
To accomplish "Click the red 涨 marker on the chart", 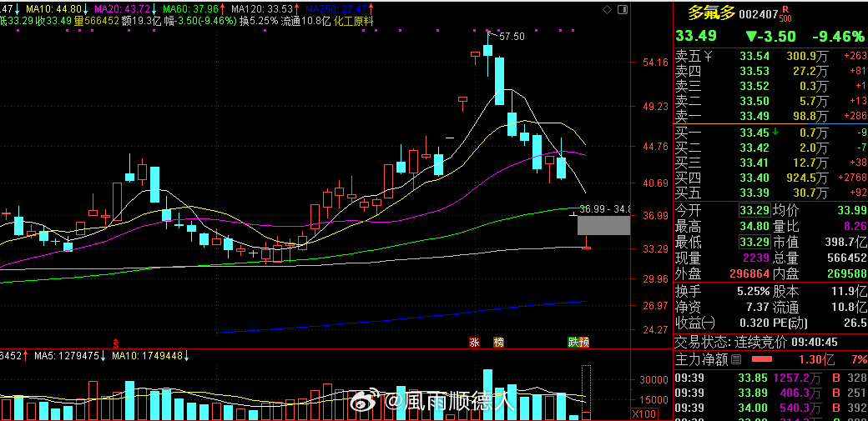I will (474, 343).
